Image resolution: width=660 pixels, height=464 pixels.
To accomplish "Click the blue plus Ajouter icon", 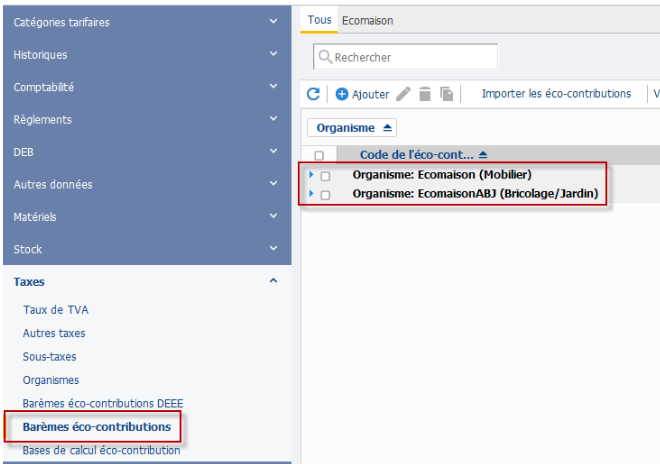I will [x=341, y=94].
